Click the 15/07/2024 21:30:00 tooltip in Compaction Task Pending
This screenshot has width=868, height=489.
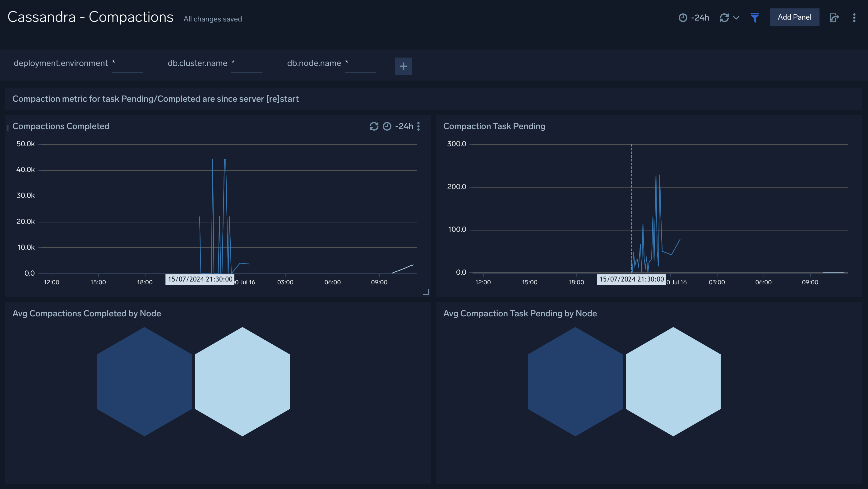click(x=631, y=279)
